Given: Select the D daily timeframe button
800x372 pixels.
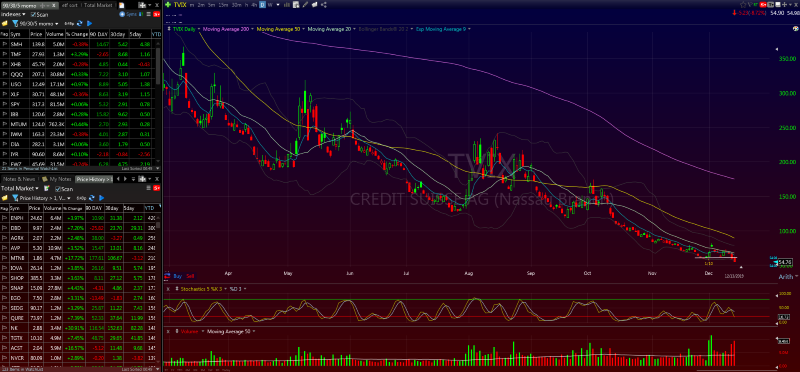Looking at the screenshot, I should point(262,5).
